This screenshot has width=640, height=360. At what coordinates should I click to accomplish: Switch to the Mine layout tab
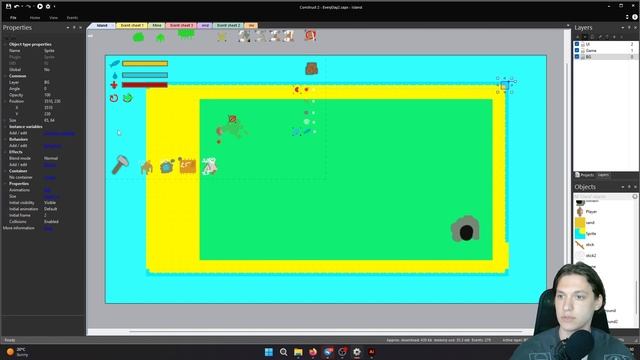tap(157, 25)
